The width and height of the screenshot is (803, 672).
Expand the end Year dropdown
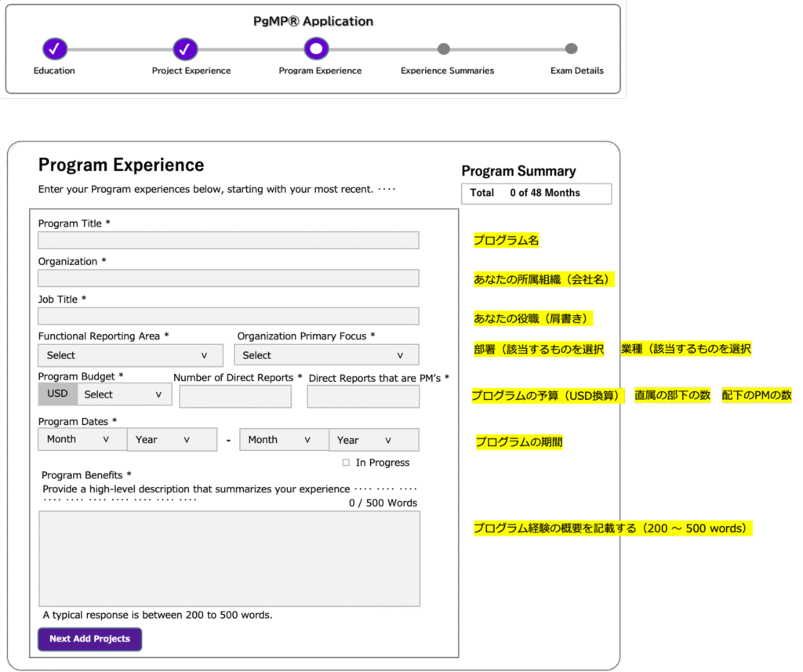(373, 440)
